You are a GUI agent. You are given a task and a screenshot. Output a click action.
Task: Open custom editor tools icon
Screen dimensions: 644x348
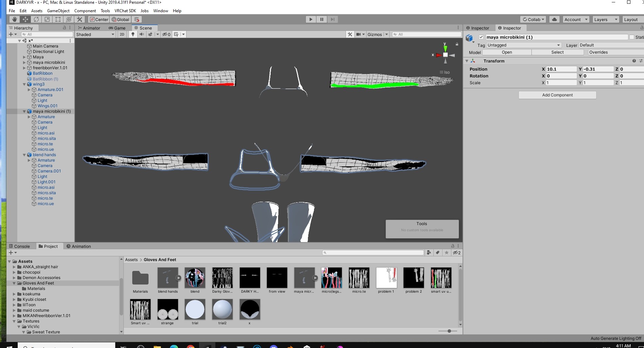(x=80, y=19)
